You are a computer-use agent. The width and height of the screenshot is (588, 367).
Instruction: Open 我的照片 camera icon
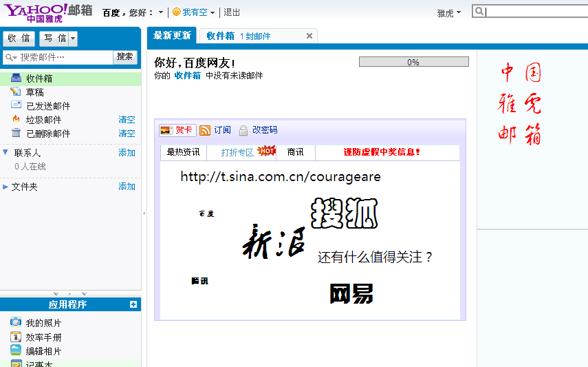click(16, 323)
